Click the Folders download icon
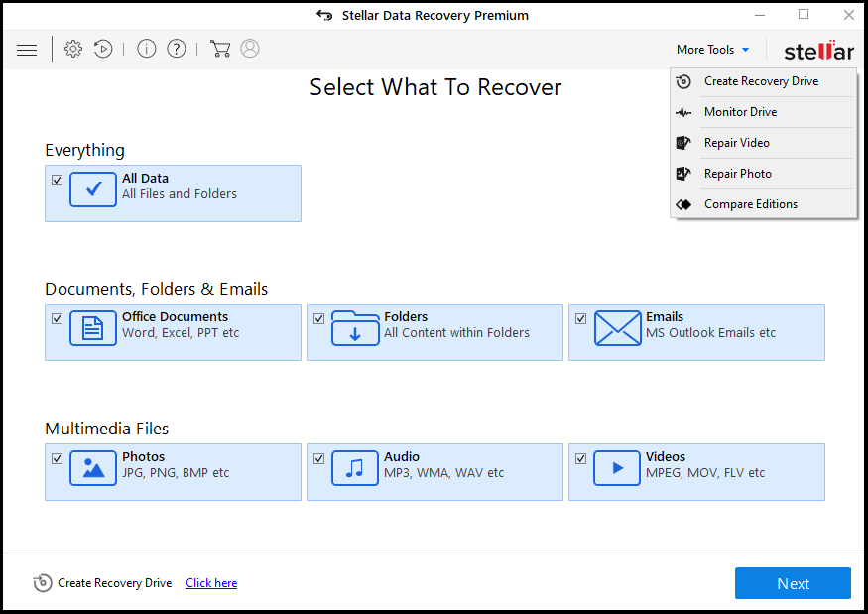The width and height of the screenshot is (868, 614). click(x=355, y=328)
